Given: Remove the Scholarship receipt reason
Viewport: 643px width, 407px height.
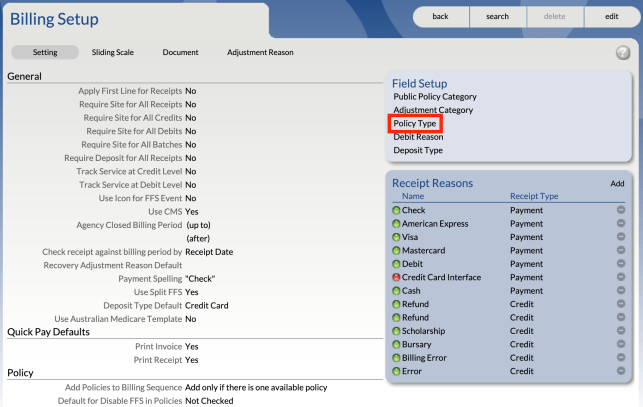Looking at the screenshot, I should (x=621, y=330).
